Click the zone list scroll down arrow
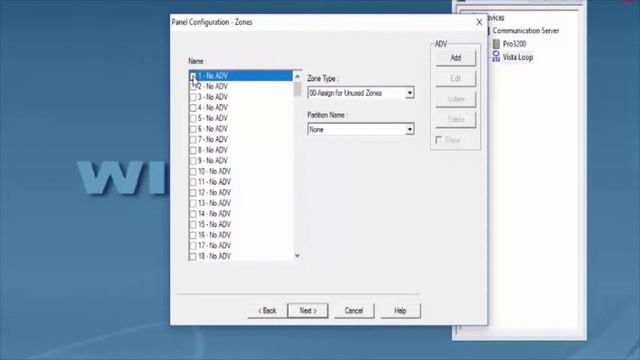 (x=297, y=256)
